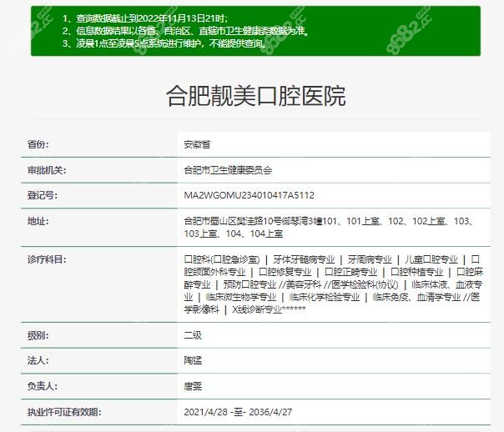Click the 审批机关 label

point(47,170)
